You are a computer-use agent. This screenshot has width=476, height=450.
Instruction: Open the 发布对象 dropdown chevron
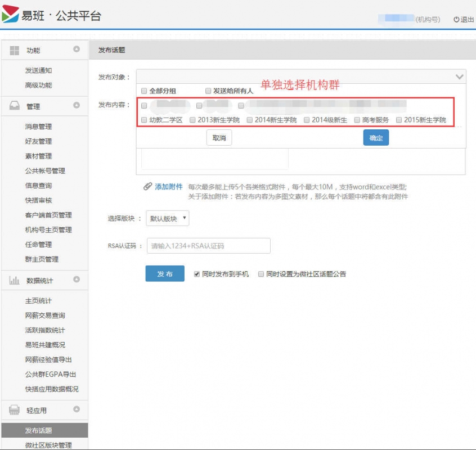(x=459, y=76)
